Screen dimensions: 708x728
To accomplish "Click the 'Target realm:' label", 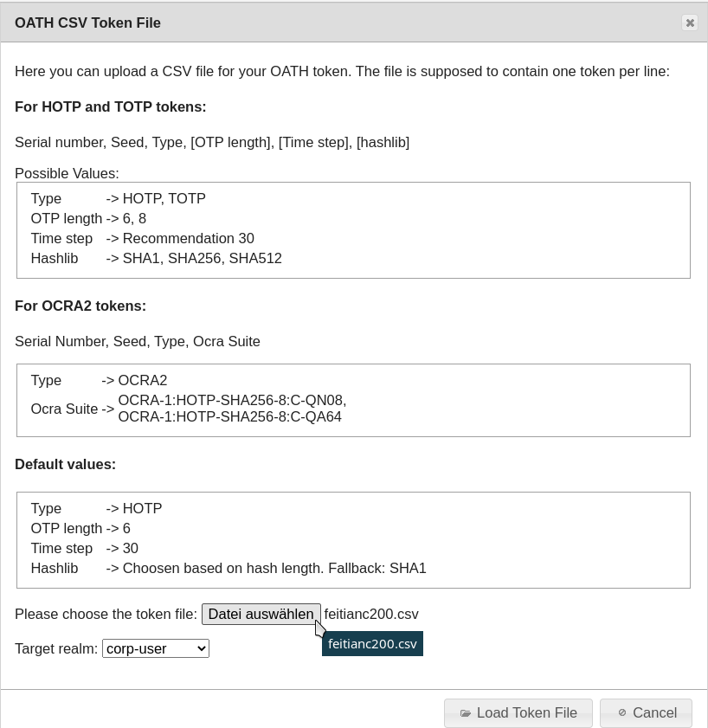I will click(x=56, y=648).
